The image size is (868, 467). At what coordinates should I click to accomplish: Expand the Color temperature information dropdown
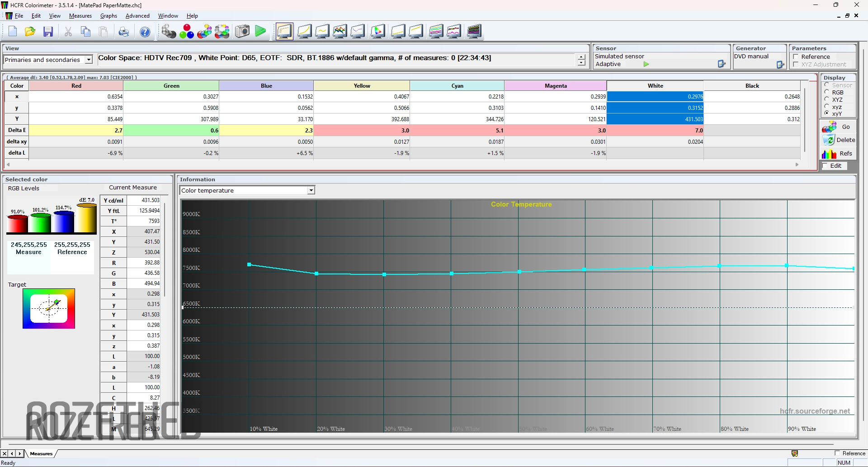[311, 190]
